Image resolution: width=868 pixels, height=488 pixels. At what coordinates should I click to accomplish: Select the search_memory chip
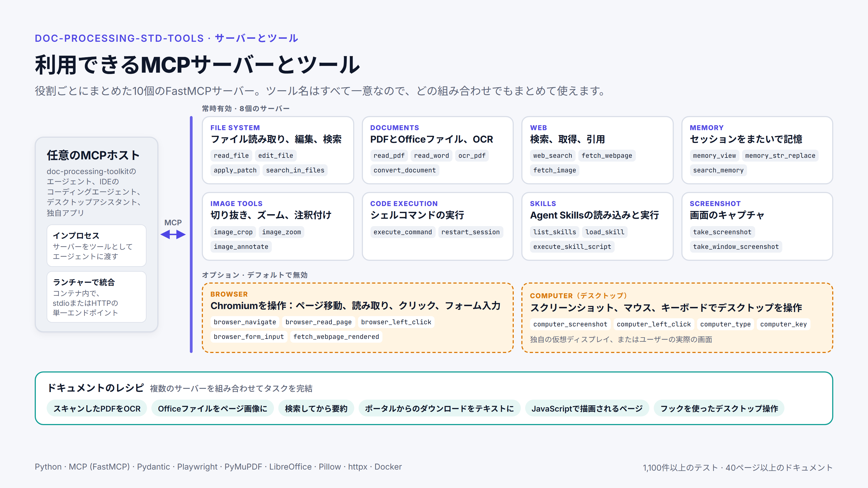coord(718,171)
